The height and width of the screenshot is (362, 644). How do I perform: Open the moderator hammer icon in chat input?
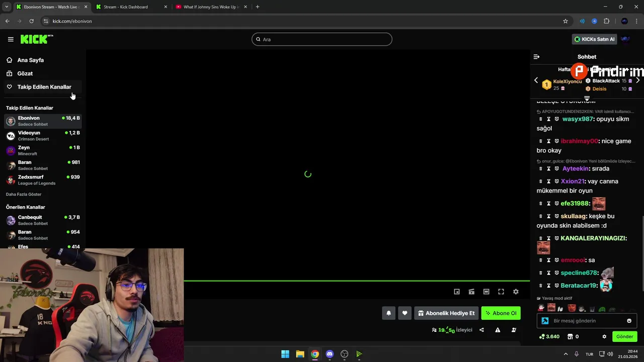(x=545, y=321)
